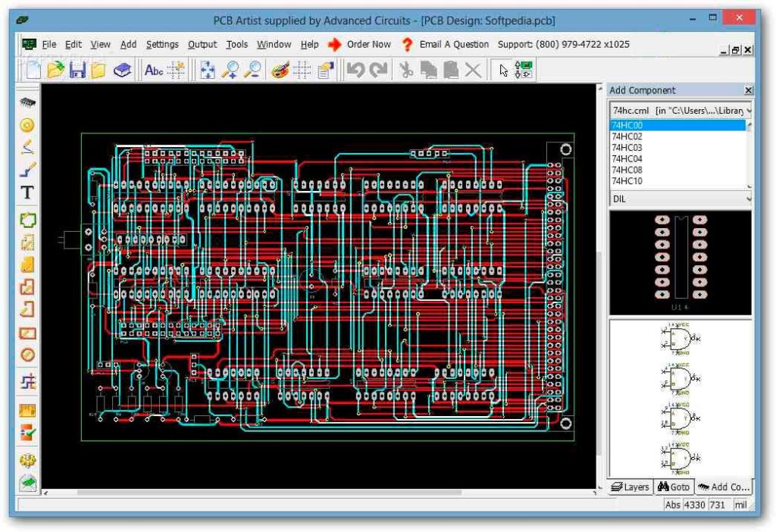Select the Add Component chip tool

[27, 102]
